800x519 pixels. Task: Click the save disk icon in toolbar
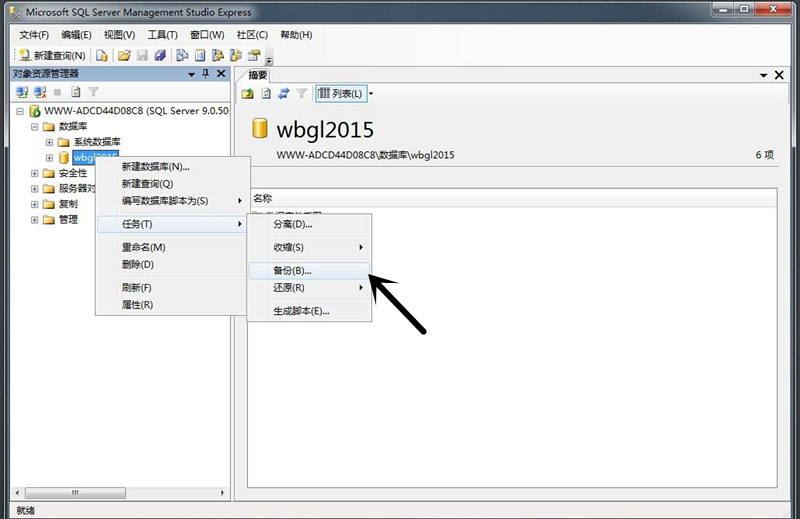(x=142, y=55)
